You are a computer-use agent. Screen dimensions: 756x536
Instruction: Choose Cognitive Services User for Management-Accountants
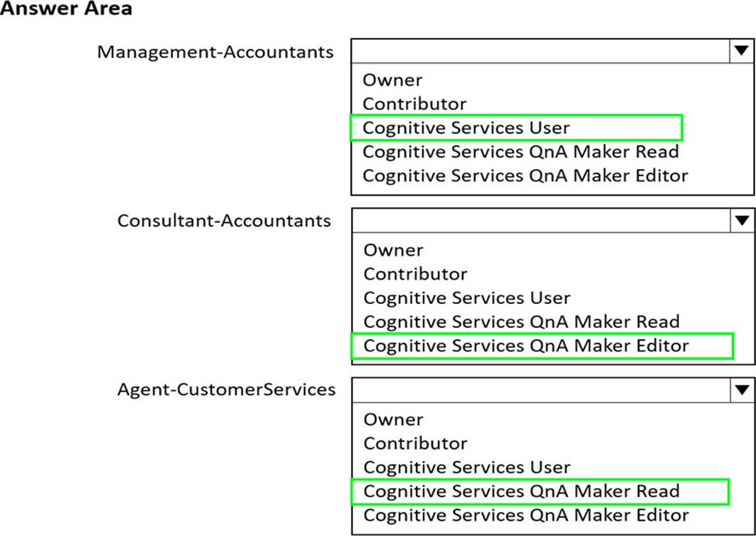coord(466,128)
